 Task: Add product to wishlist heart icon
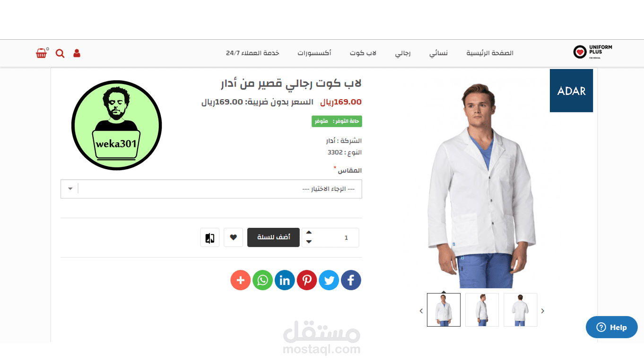(233, 237)
